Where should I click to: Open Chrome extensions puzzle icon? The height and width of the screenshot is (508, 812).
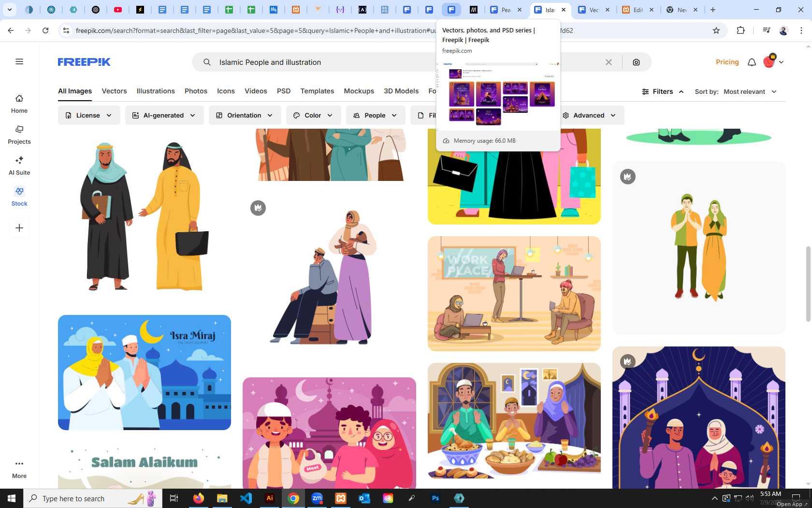tap(740, 30)
